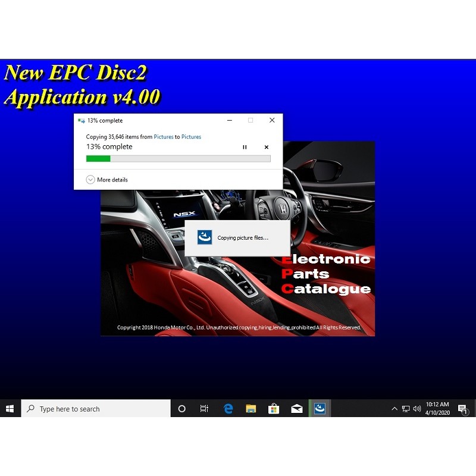Open the clock and calendar flyout

tap(437, 409)
